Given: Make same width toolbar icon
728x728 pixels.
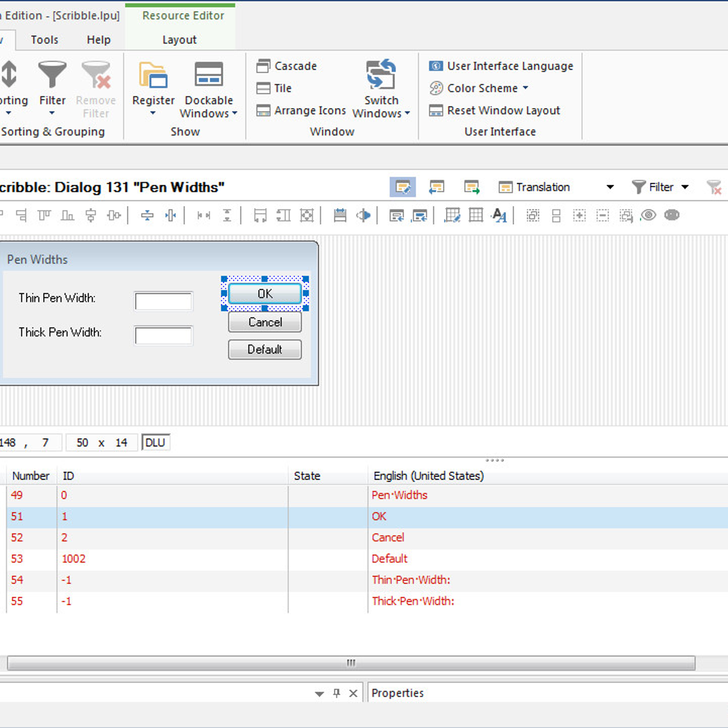Looking at the screenshot, I should [260, 215].
